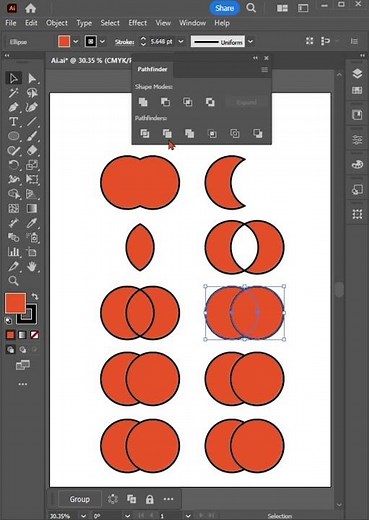Screen dimensions: 369x520
Task: Open the color palette panel icon
Action: (357, 164)
